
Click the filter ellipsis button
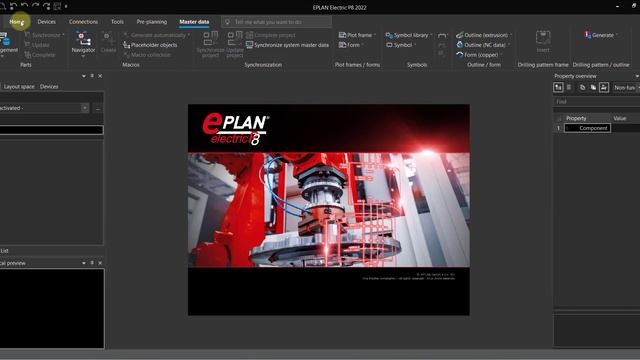click(98, 109)
